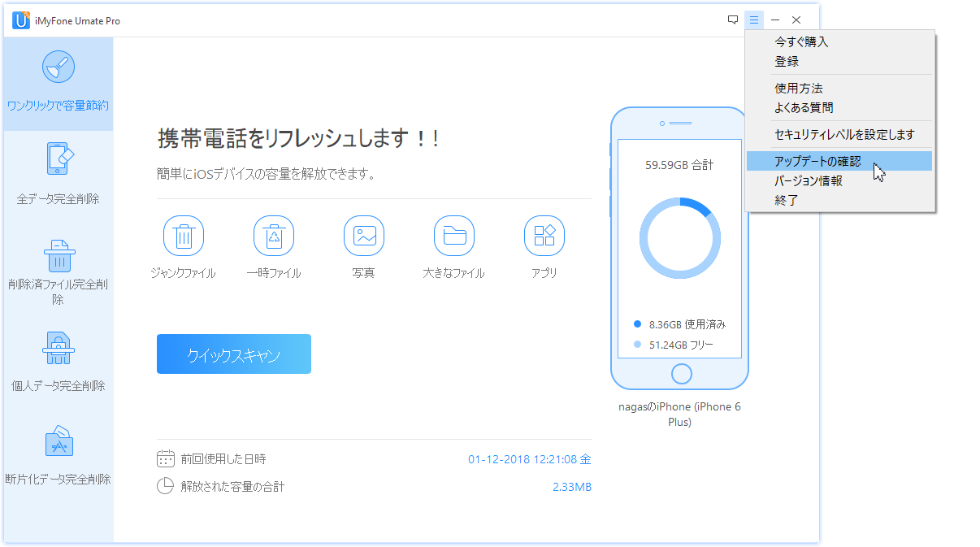The image size is (980, 547).
Task: Select the 個人データ完全削除 lock shredder icon
Action: point(58,348)
